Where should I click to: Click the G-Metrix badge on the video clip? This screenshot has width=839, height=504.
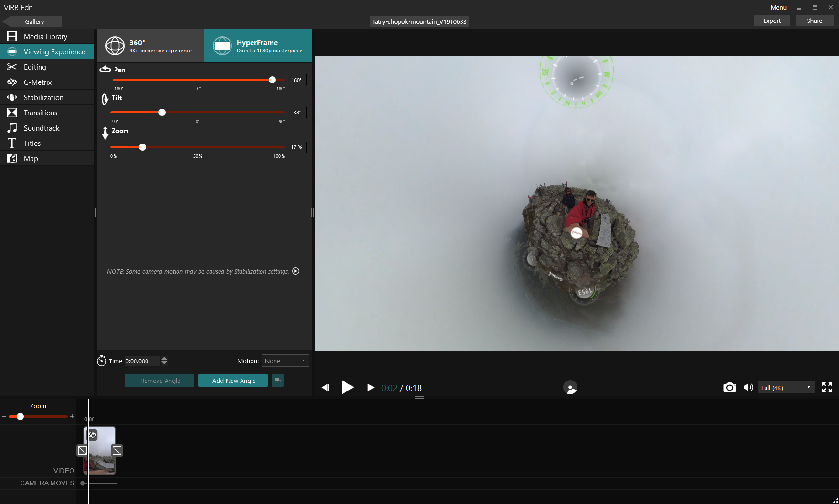[x=93, y=434]
